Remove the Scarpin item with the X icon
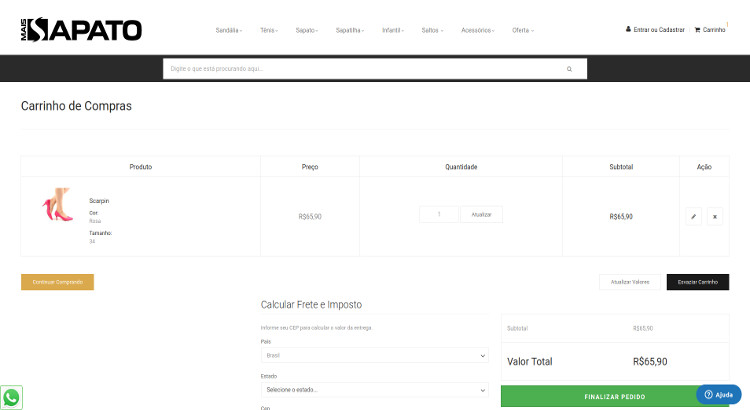Image resolution: width=750 pixels, height=410 pixels. [715, 216]
